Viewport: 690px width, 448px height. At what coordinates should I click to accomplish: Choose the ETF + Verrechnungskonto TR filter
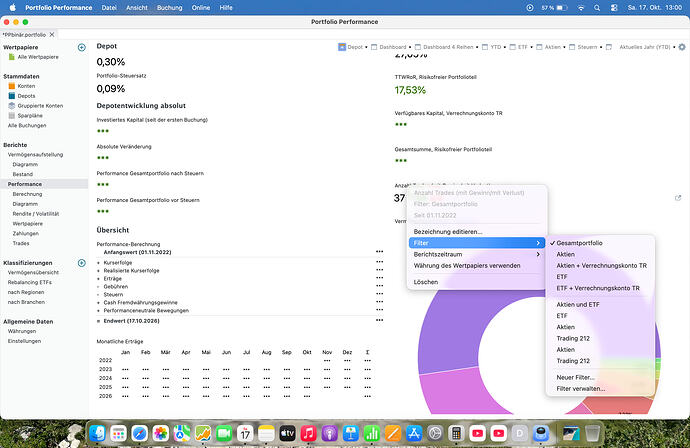tap(600, 288)
